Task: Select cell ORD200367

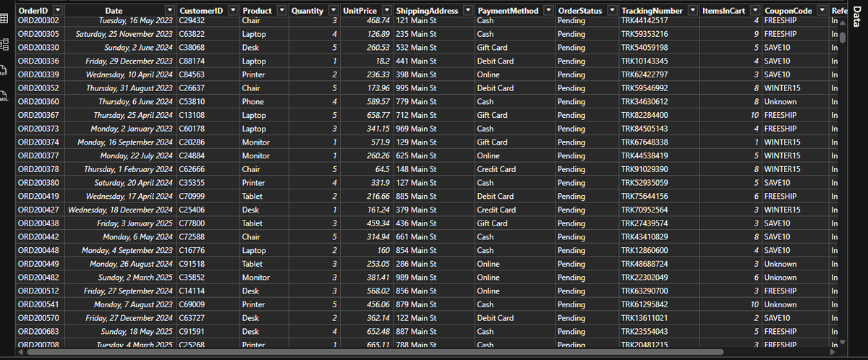Action: tap(40, 115)
